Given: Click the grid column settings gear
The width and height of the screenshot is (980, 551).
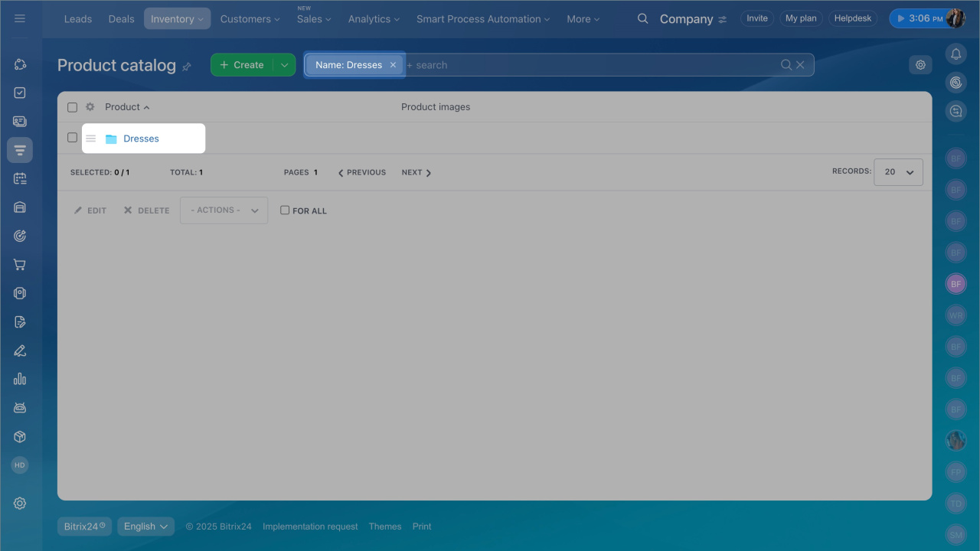Looking at the screenshot, I should [90, 107].
